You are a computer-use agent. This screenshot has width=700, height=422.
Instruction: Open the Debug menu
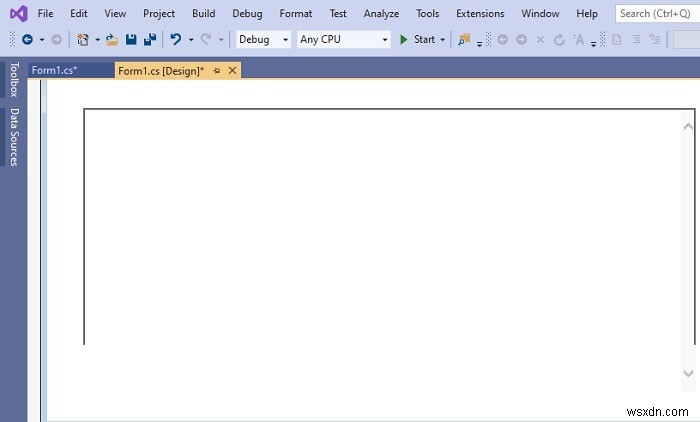pos(247,14)
